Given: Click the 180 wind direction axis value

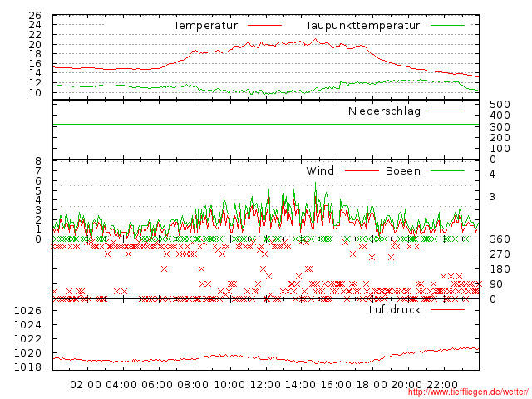Looking at the screenshot, I should click(x=500, y=269).
